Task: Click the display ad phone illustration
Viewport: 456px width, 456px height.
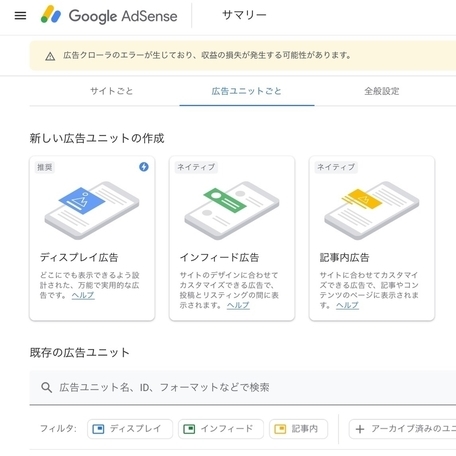Action: [x=92, y=210]
